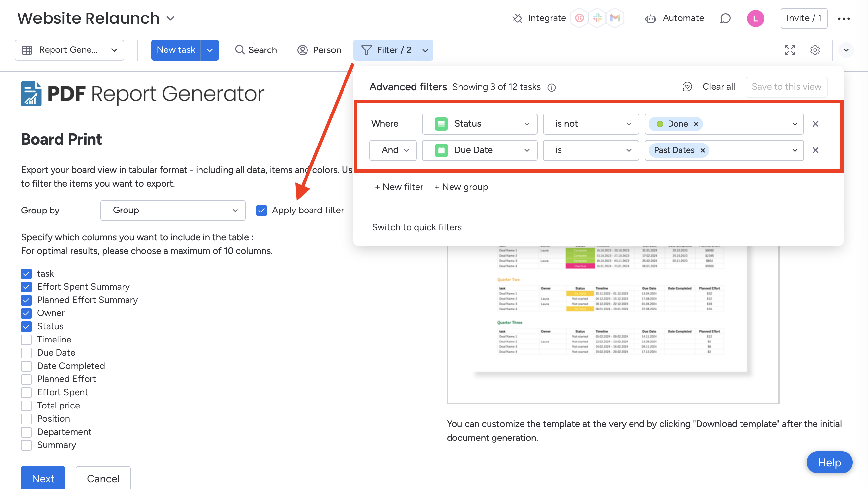Click the Cancel button
This screenshot has width=868, height=489.
coord(103,478)
